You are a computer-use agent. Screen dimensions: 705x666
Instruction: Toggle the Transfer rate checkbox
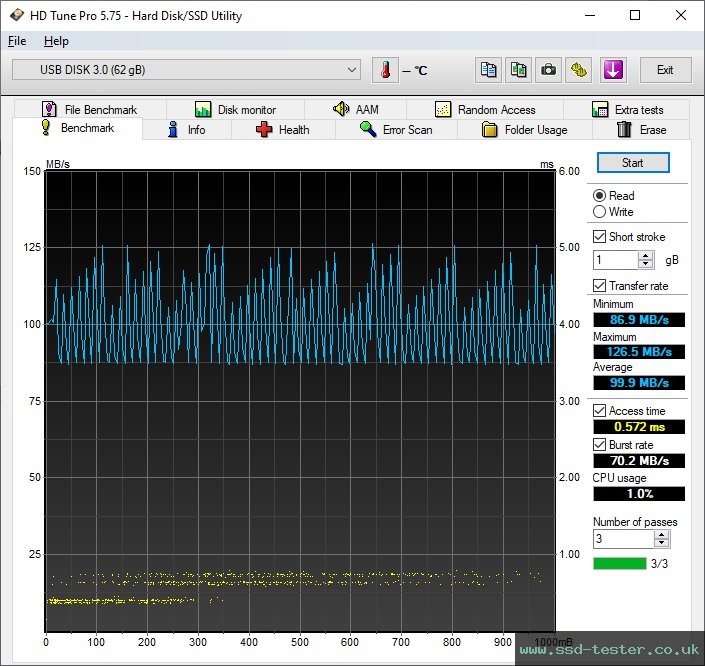click(x=599, y=286)
